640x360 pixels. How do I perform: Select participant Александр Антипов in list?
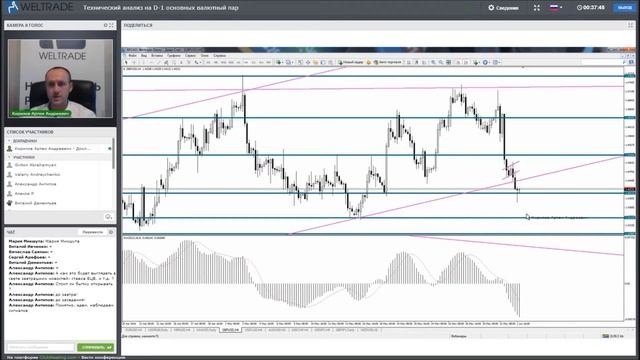(x=36, y=184)
